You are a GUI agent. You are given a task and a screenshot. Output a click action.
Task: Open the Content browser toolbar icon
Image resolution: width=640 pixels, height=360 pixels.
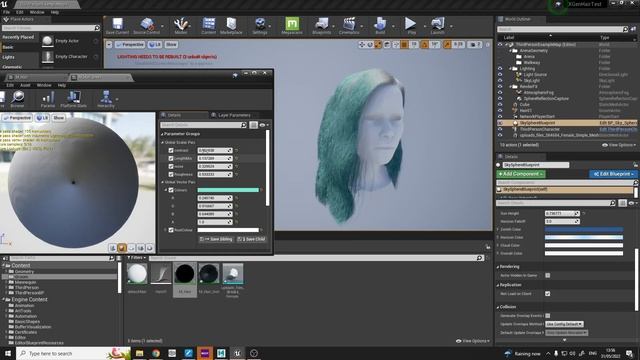(x=209, y=26)
